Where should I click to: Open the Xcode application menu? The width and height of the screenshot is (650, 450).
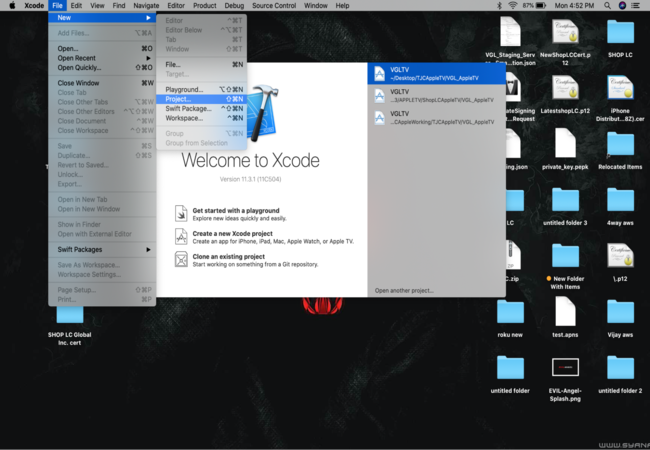tap(34, 5)
